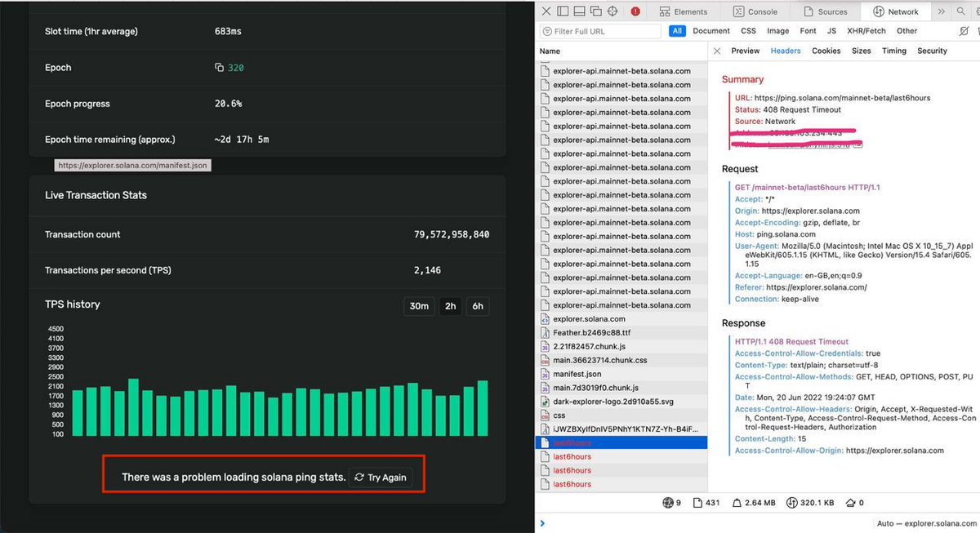Select the iJWZBXyIfDnIV5PNhY1KTN7Z resource row
Screen dimensions: 980x533
(621, 429)
